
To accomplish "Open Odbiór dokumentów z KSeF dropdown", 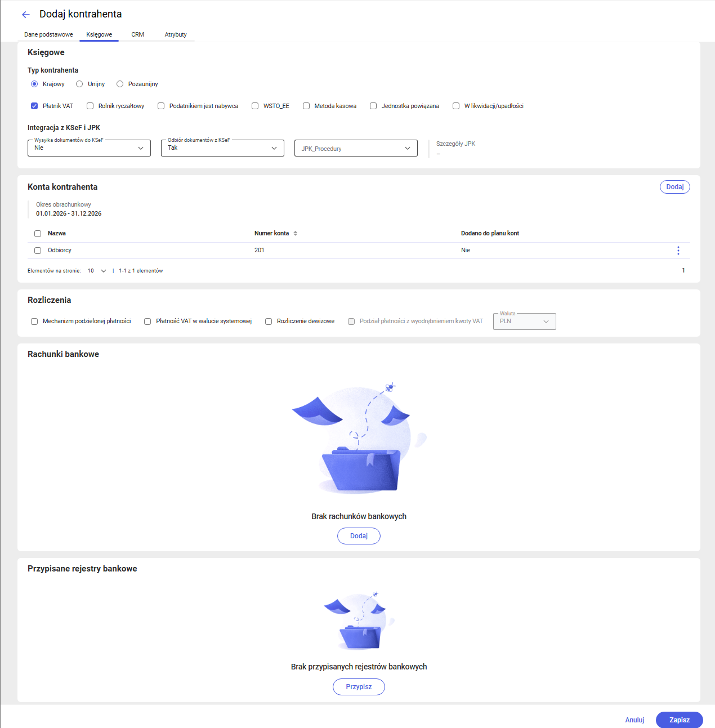I will click(x=222, y=148).
